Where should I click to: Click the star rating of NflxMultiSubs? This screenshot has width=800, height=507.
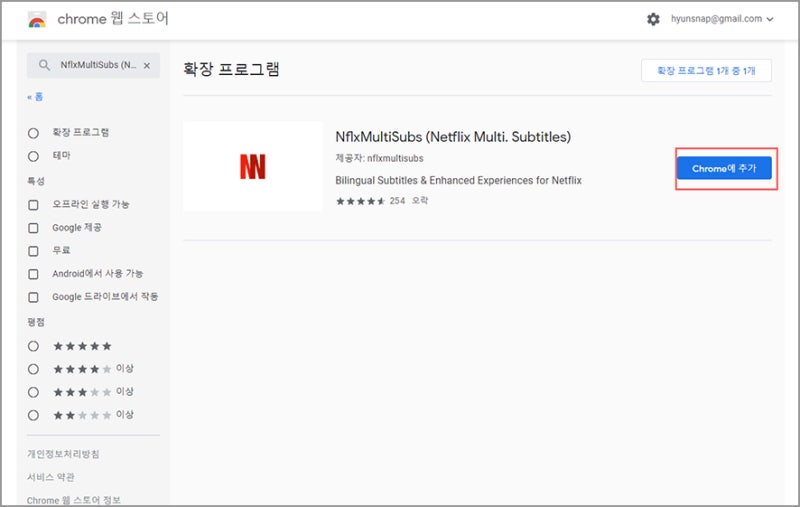click(x=360, y=201)
